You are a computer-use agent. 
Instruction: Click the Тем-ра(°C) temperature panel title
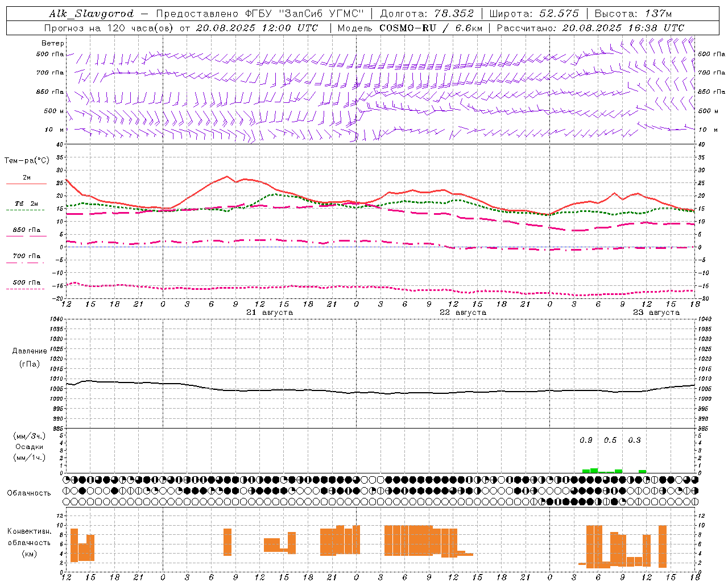pyautogui.click(x=27, y=161)
